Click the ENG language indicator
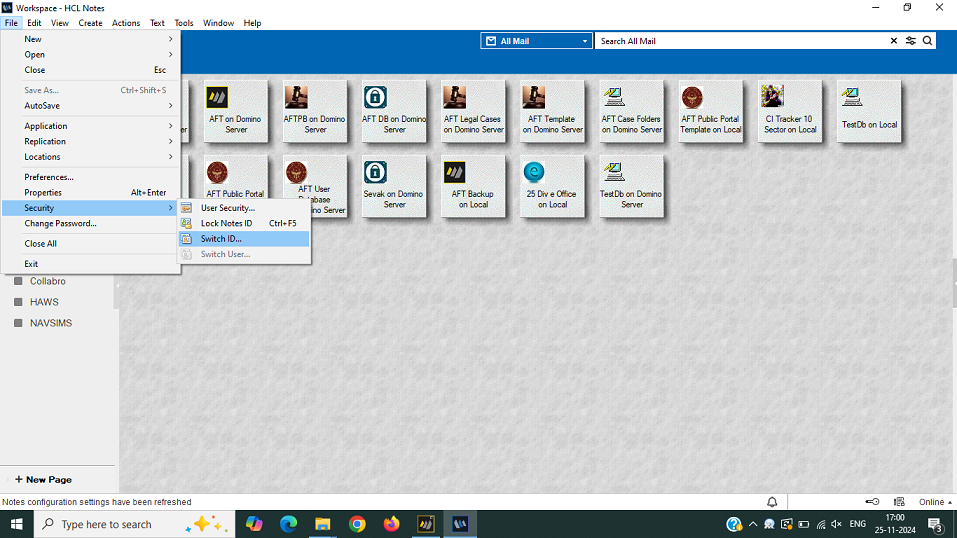The width and height of the screenshot is (957, 538). 858,524
